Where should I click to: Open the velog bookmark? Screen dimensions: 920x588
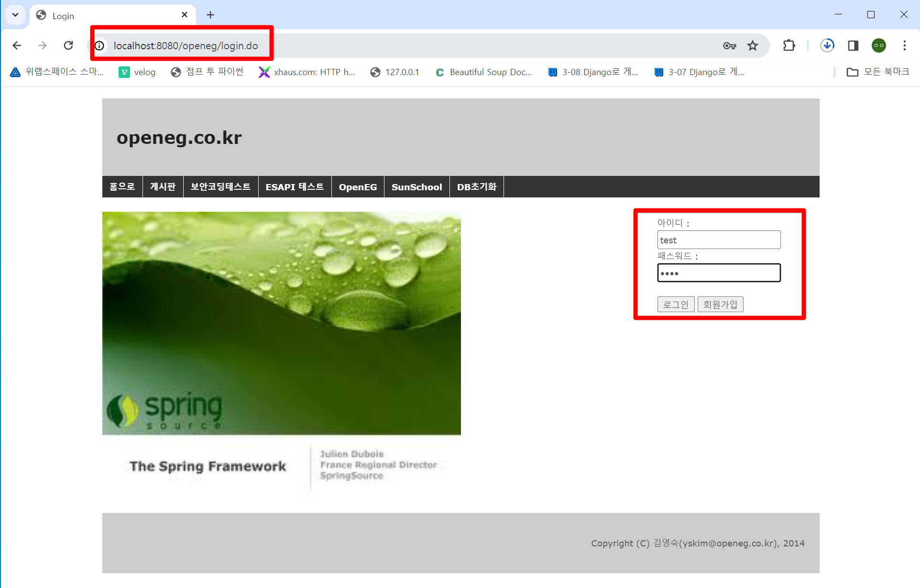pyautogui.click(x=137, y=72)
